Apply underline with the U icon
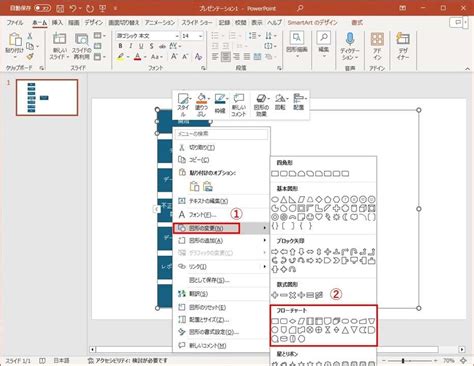Screen dimensions: 474x366 (141, 46)
